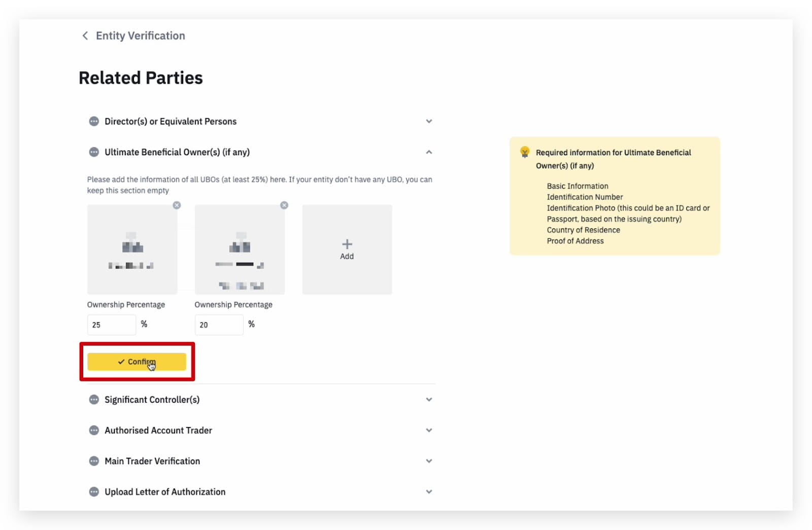Open the Main Trader Verification section chevron

(429, 461)
